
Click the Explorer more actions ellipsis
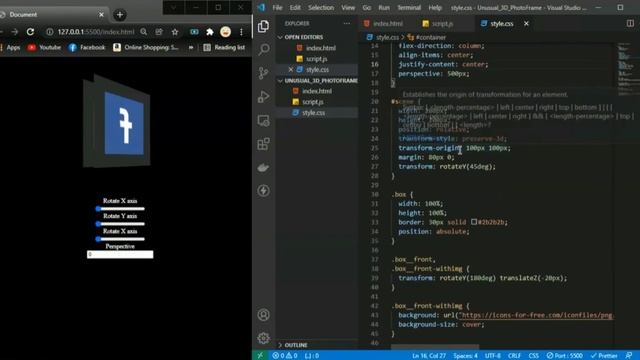(347, 24)
